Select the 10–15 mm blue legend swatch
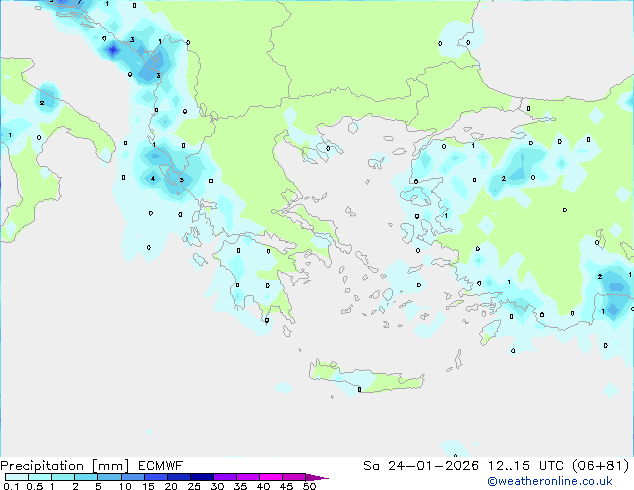The width and height of the screenshot is (634, 490). coord(133,477)
